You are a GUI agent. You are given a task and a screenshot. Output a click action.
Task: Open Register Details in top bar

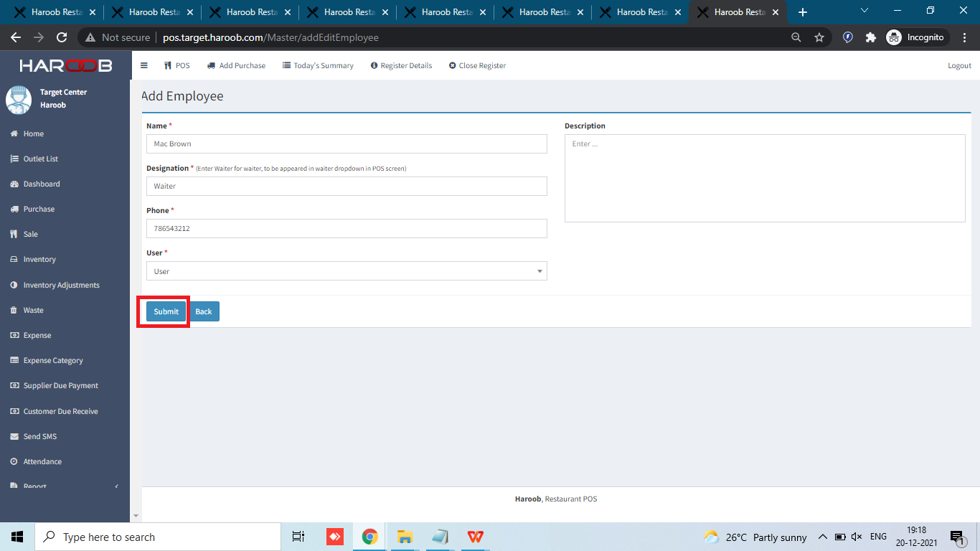(x=401, y=65)
